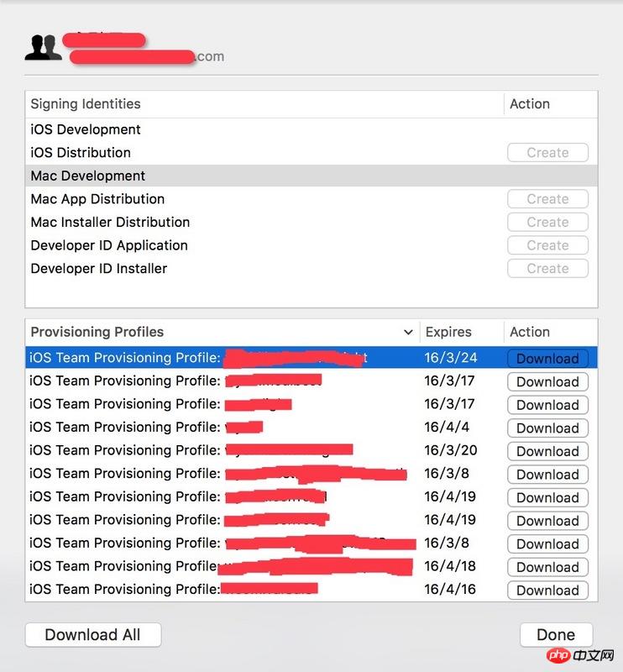623x672 pixels.
Task: Sort profiles by the Expires column
Action: click(449, 332)
